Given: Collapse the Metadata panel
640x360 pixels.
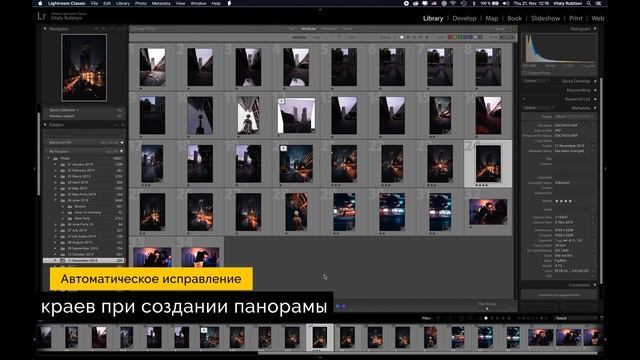Looking at the screenshot, I should click(595, 108).
